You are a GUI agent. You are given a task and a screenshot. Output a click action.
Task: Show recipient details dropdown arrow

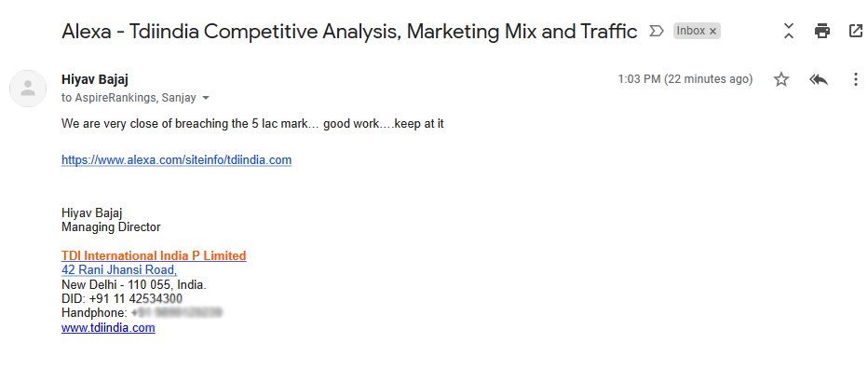point(206,97)
